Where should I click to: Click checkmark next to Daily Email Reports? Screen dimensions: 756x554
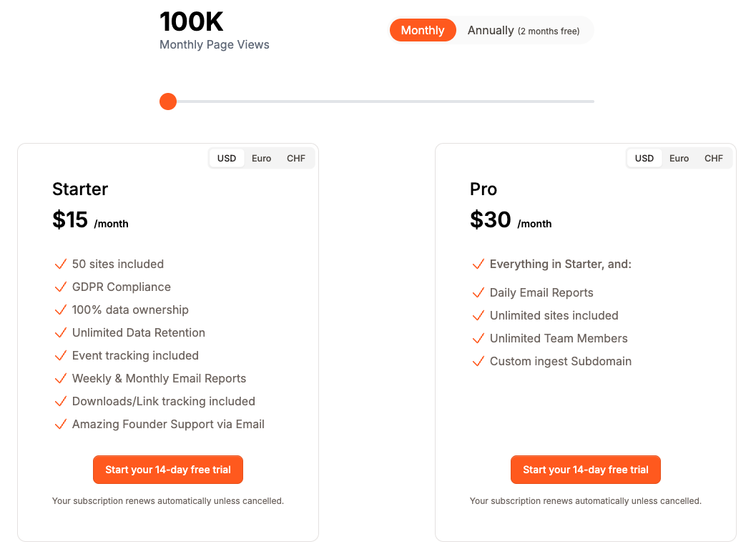[x=478, y=293]
